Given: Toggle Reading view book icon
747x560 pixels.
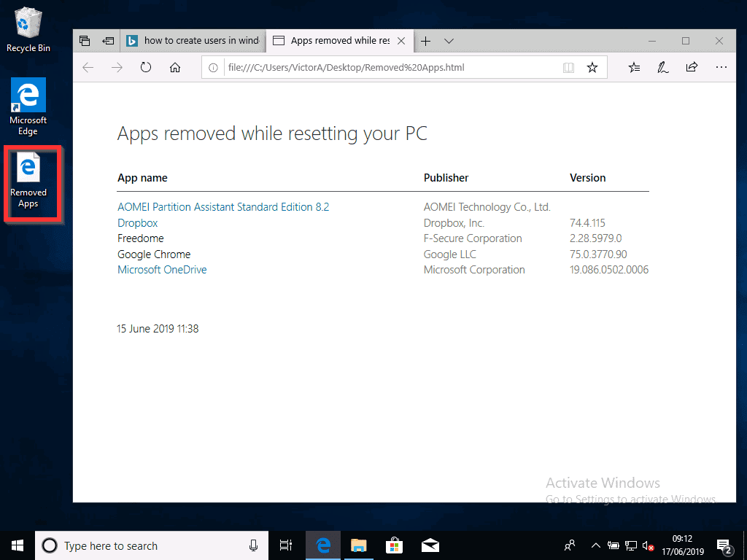Looking at the screenshot, I should [x=569, y=68].
